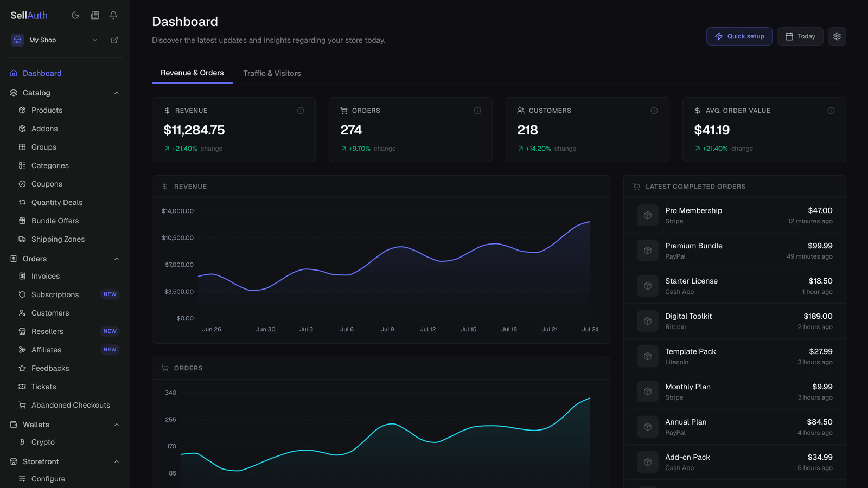Collapse the Storefront section chevron

pos(117,461)
